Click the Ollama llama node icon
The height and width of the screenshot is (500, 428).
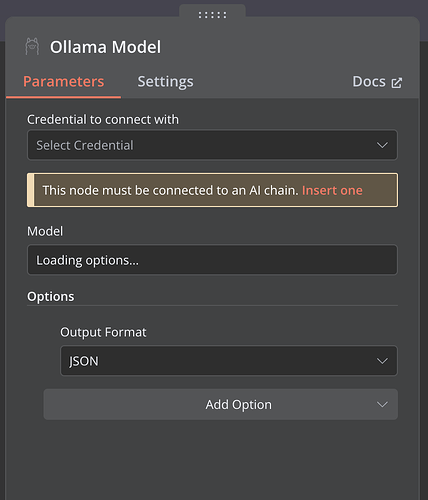(x=32, y=46)
